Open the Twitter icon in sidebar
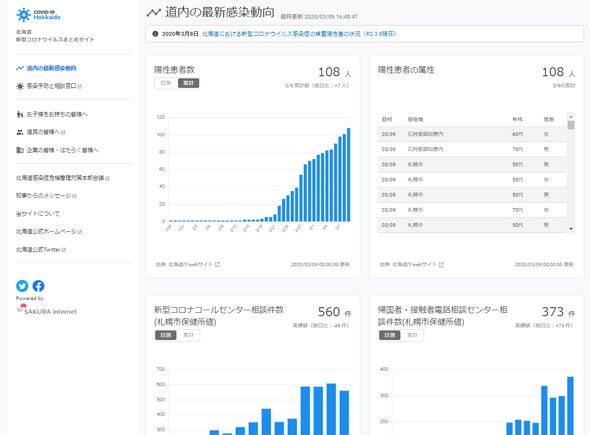This screenshot has width=590, height=435. (22, 286)
